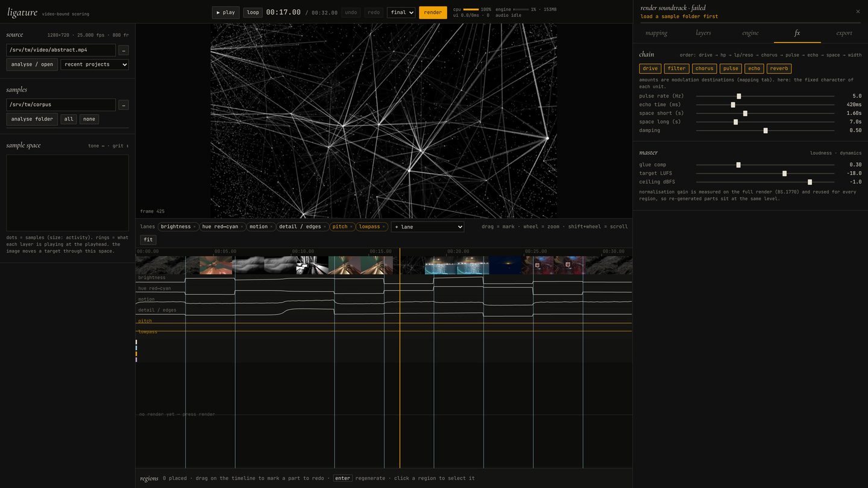
Task: Open the render quality dropdown showing final
Action: [401, 13]
